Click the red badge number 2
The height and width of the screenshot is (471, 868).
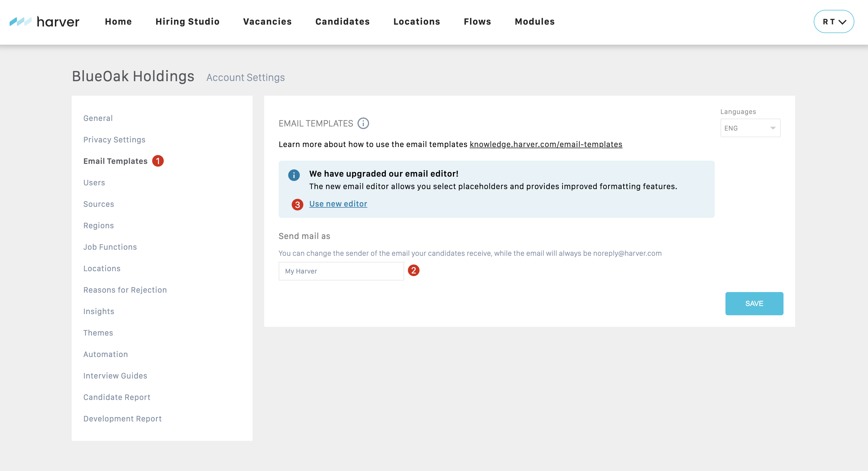413,270
